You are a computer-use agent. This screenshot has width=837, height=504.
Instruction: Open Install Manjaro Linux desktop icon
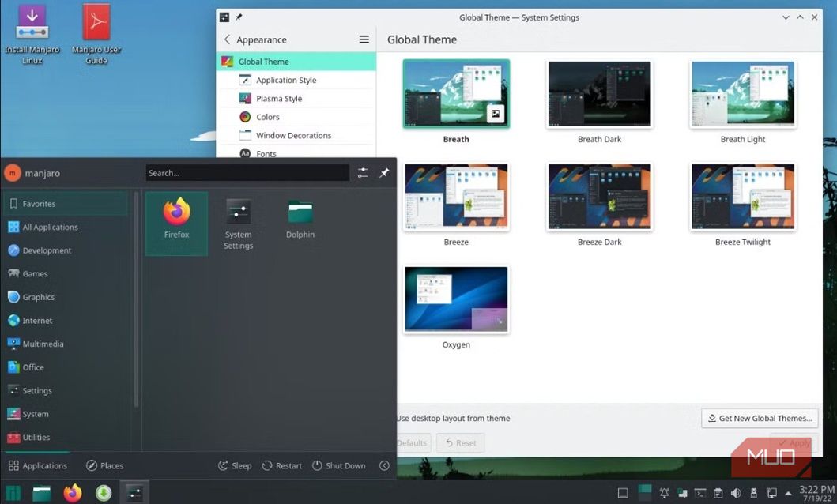[x=32, y=35]
